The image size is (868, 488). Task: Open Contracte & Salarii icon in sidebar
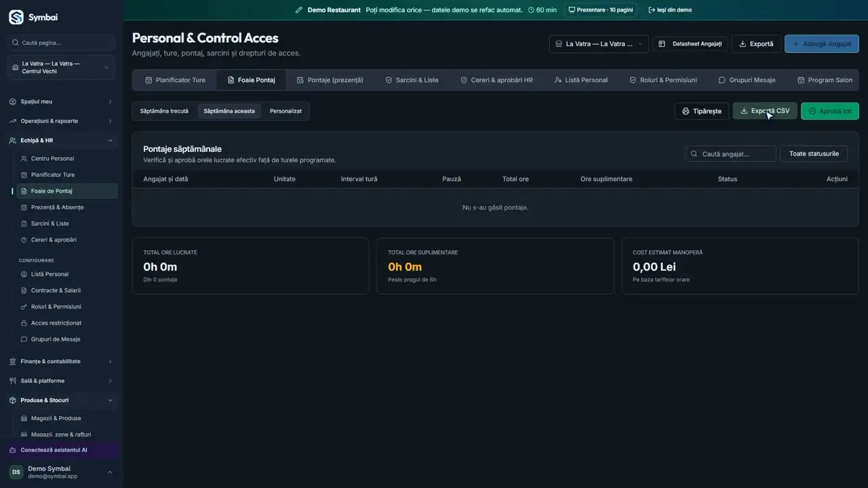pos(24,291)
